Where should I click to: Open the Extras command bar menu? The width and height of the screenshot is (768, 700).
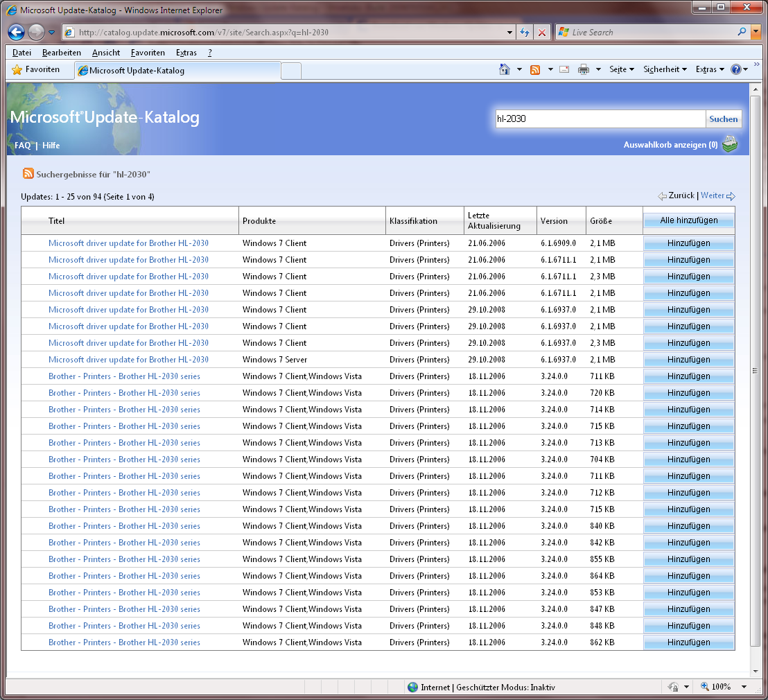[710, 69]
